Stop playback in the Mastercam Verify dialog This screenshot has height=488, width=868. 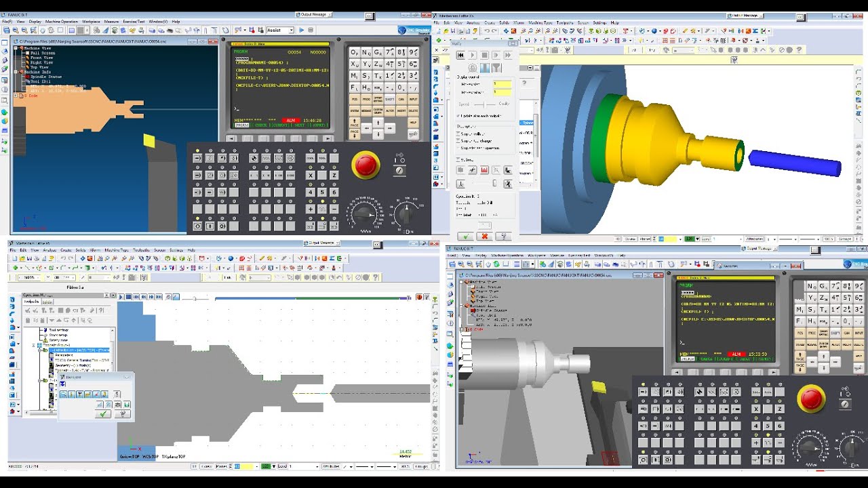point(485,56)
